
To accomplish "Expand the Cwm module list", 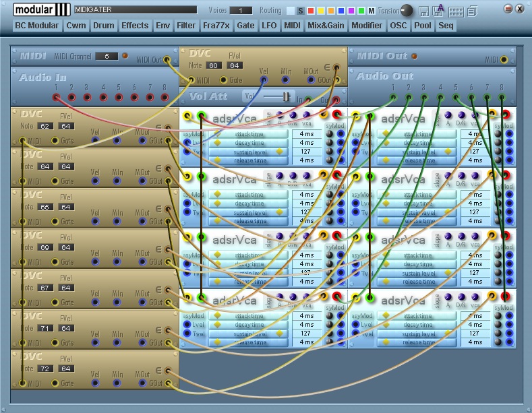I will coord(76,26).
